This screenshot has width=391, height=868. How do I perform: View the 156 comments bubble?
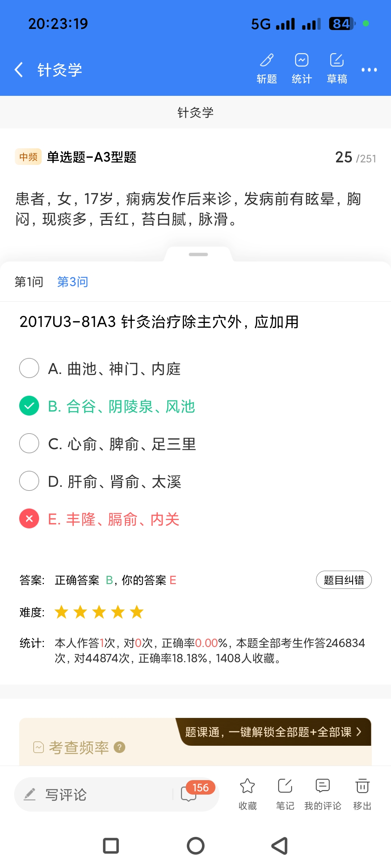click(189, 793)
